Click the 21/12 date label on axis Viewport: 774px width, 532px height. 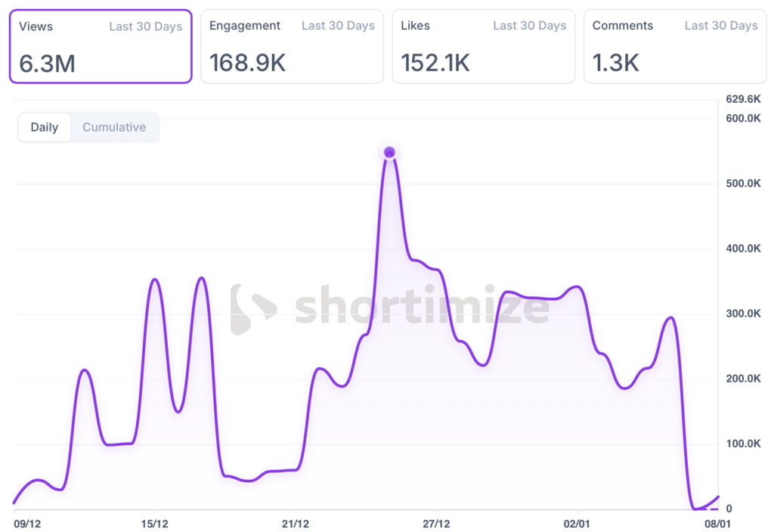tap(295, 523)
